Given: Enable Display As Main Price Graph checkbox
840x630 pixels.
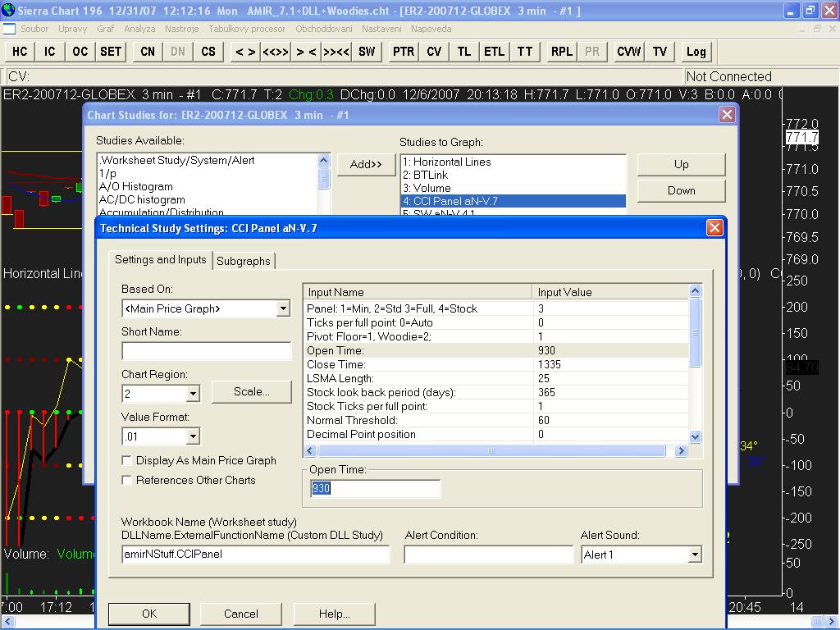Looking at the screenshot, I should point(127,461).
